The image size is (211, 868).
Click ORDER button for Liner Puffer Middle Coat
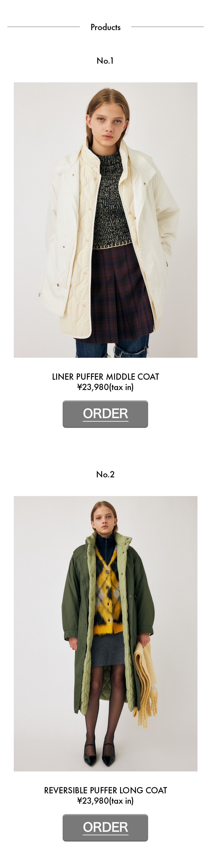[x=105, y=414]
